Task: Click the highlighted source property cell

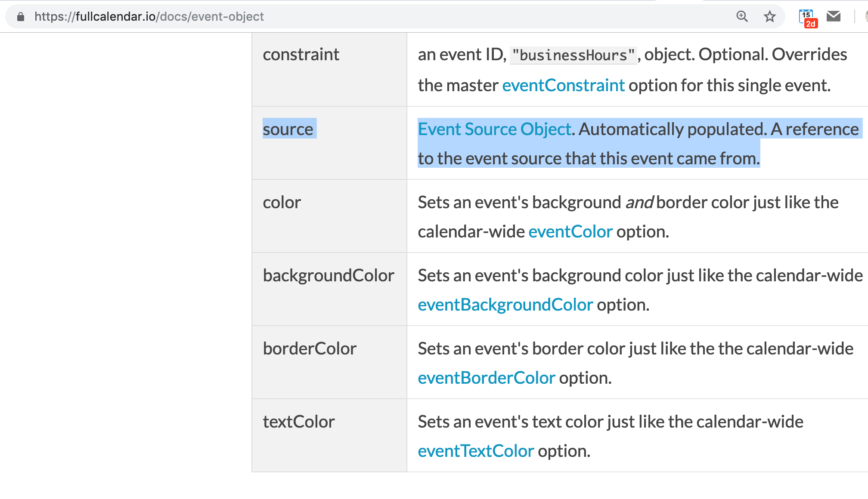Action: click(x=288, y=129)
